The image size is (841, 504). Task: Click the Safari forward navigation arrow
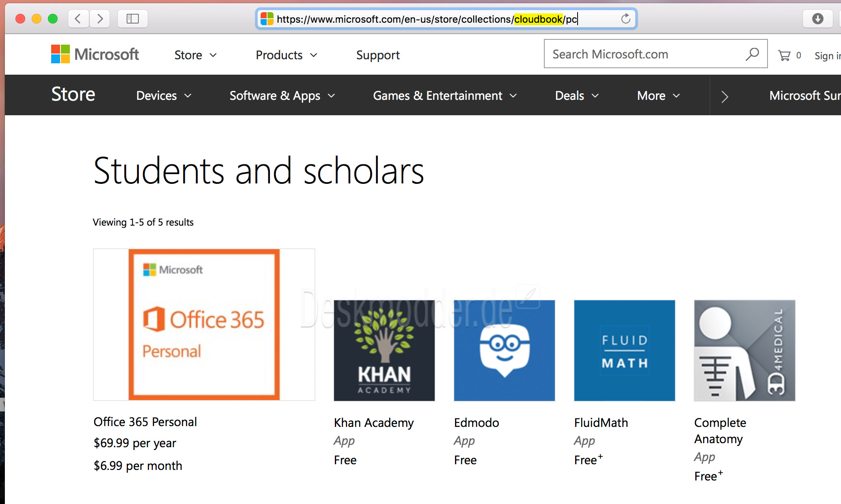100,19
